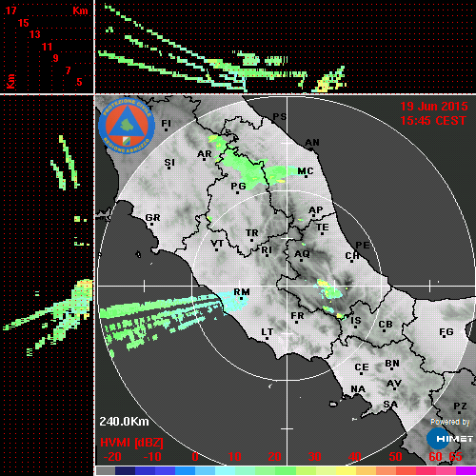
Task: Select the RM city label
Action: pyautogui.click(x=242, y=292)
